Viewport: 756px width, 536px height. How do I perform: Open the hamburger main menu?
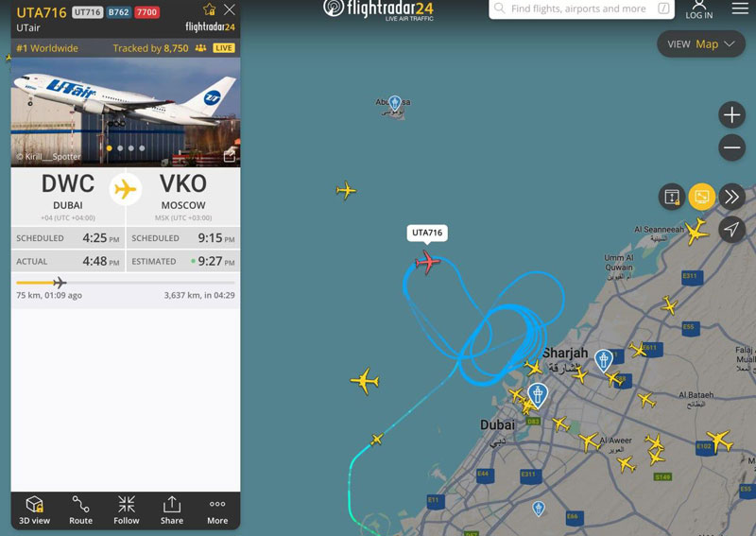(740, 8)
